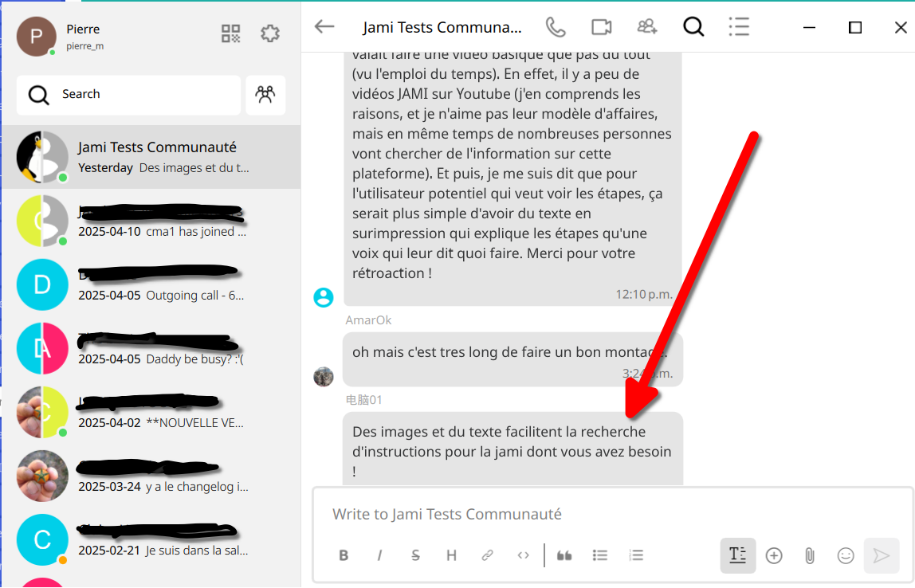Click the message input field
Viewport: 915px width, 588px height.
pos(613,514)
